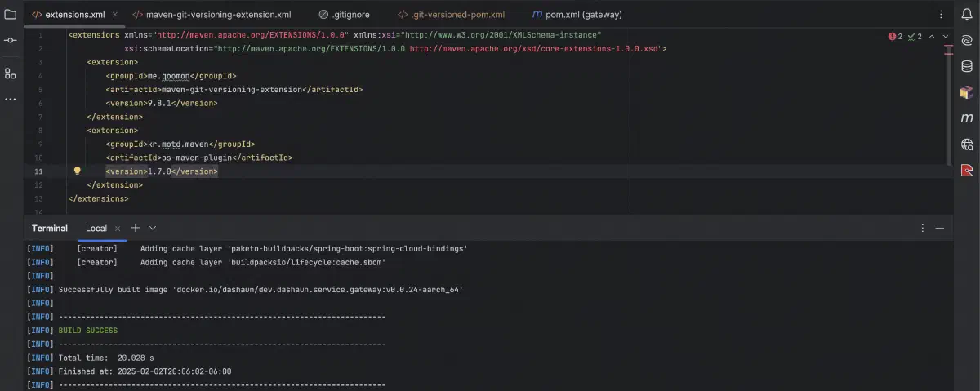Viewport: 980px width, 391px height.
Task: Open Terminal panel options menu
Action: (x=923, y=229)
